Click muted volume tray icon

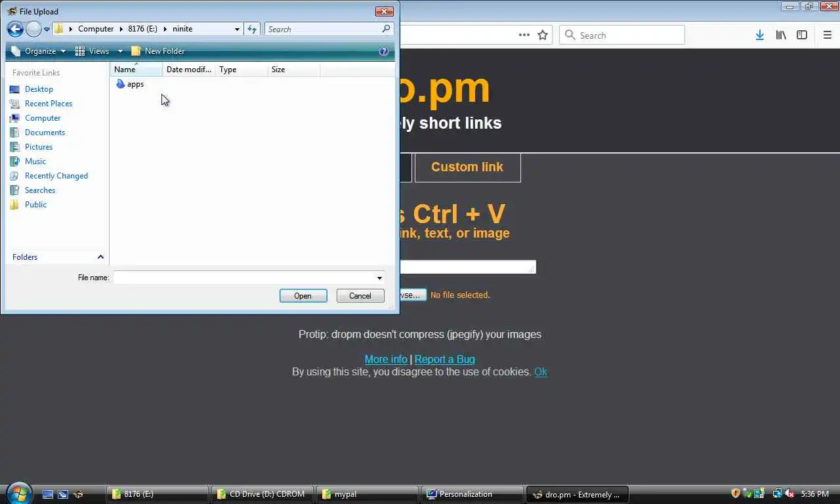point(789,493)
